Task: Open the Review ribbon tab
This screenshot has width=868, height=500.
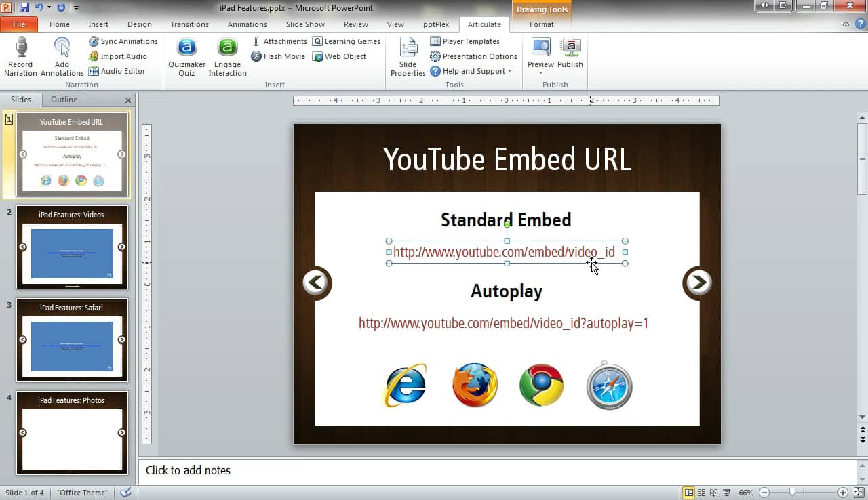Action: [356, 24]
